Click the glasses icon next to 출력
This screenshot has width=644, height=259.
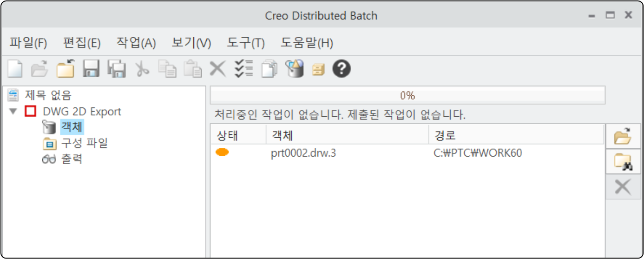point(48,159)
